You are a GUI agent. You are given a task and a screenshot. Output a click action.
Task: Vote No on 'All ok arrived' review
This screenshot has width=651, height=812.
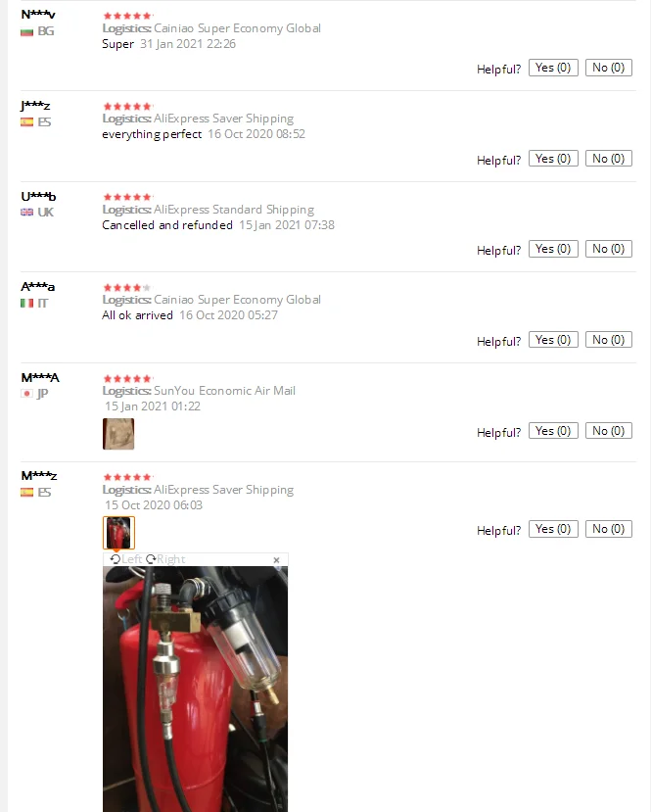coord(609,340)
